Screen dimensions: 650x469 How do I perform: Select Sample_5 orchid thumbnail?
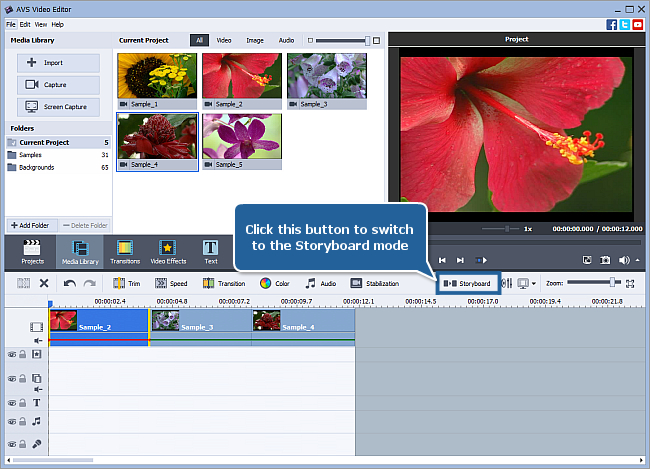coord(242,141)
